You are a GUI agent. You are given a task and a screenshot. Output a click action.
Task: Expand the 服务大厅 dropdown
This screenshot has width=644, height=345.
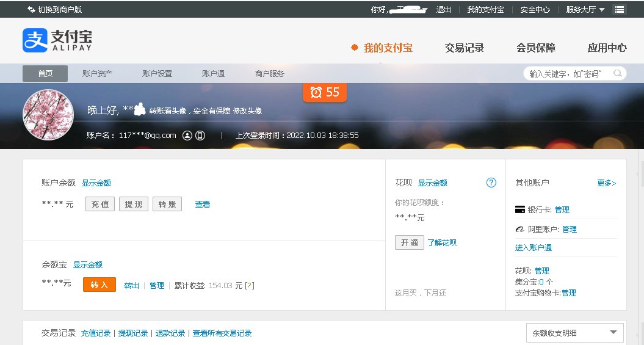585,9
